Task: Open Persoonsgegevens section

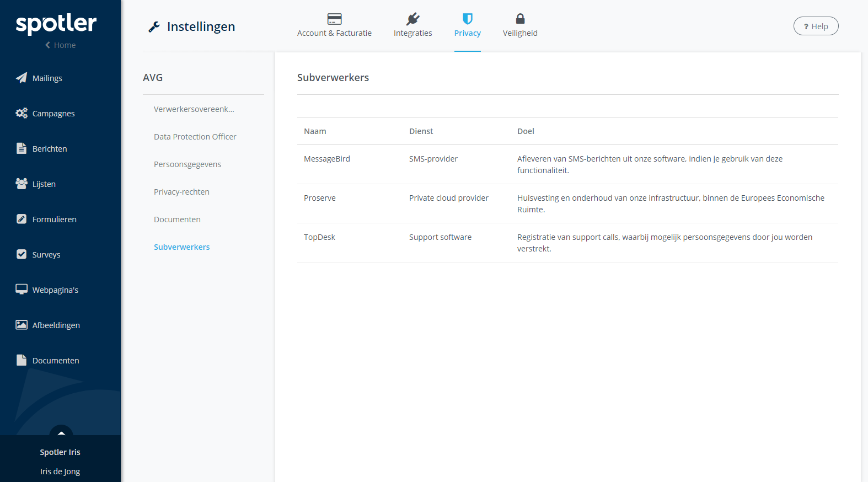Action: (187, 164)
